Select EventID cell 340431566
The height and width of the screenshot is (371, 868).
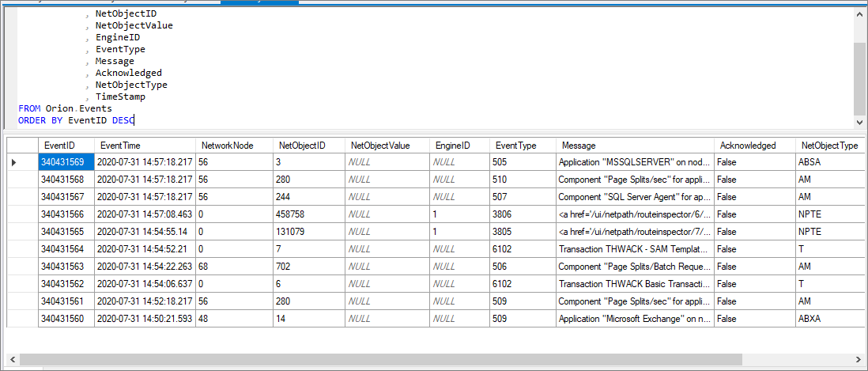(x=66, y=214)
